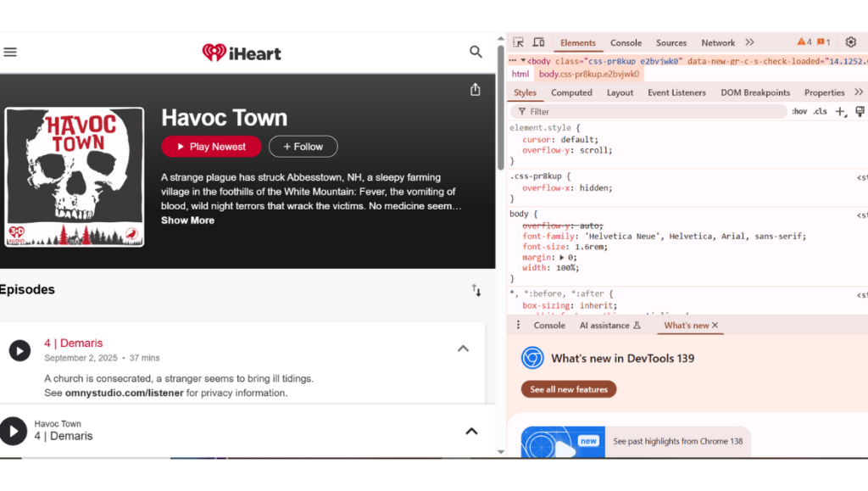Image resolution: width=868 pixels, height=491 pixels.
Task: Click the scrollbar down arrow
Action: 500,452
